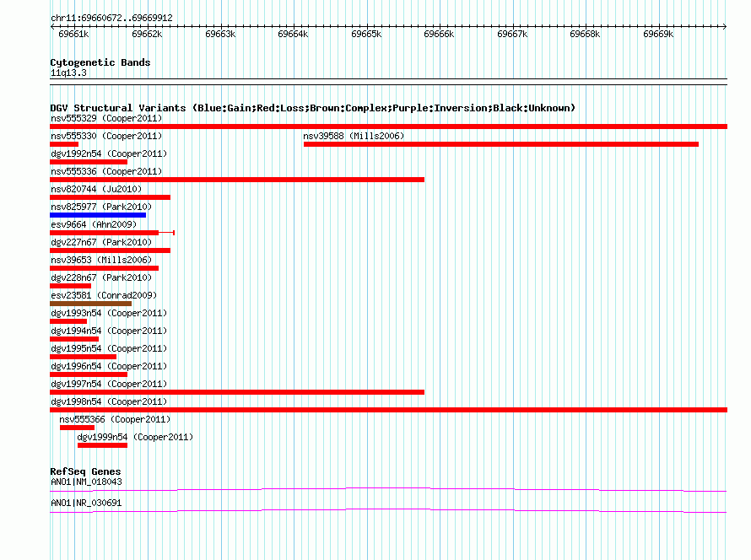Screen dimensions: 751x560
Task: Click the nsv39653 (Mills2006) label
Action: click(101, 260)
